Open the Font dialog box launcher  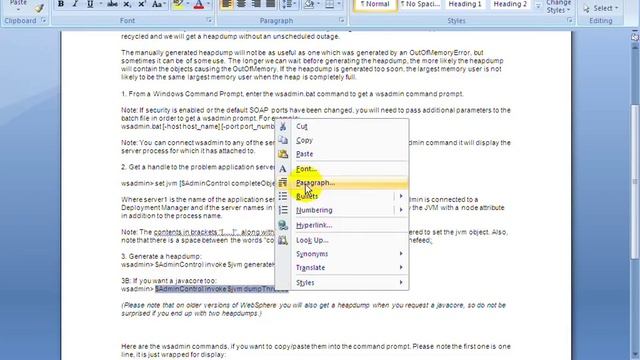[x=209, y=20]
